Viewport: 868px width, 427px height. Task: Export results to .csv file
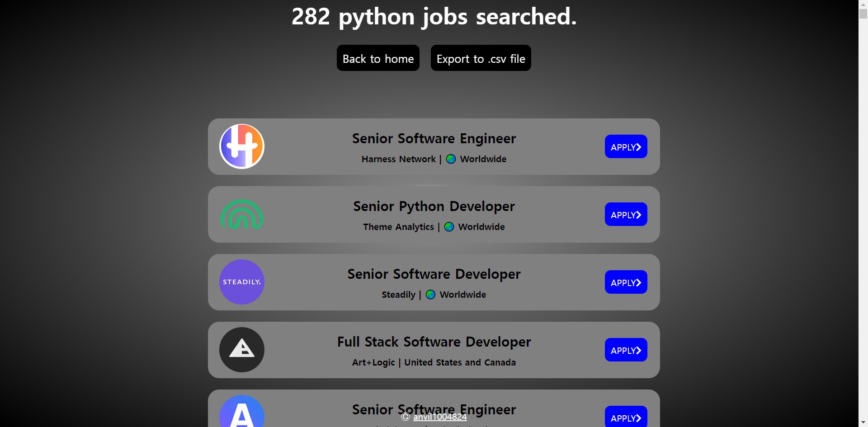click(x=481, y=58)
